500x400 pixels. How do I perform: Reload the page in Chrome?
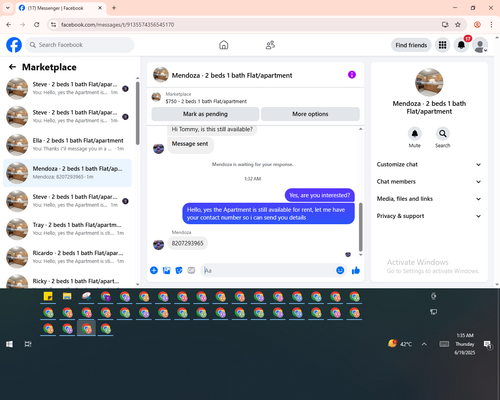pyautogui.click(x=37, y=24)
